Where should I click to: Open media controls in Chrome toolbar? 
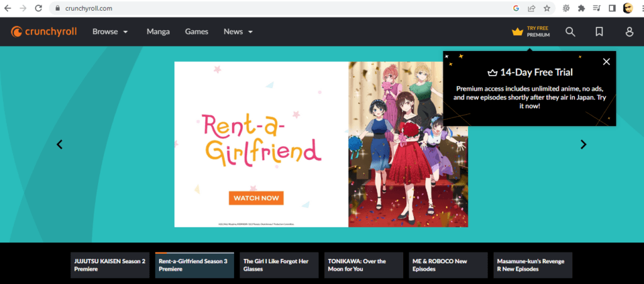pyautogui.click(x=597, y=8)
